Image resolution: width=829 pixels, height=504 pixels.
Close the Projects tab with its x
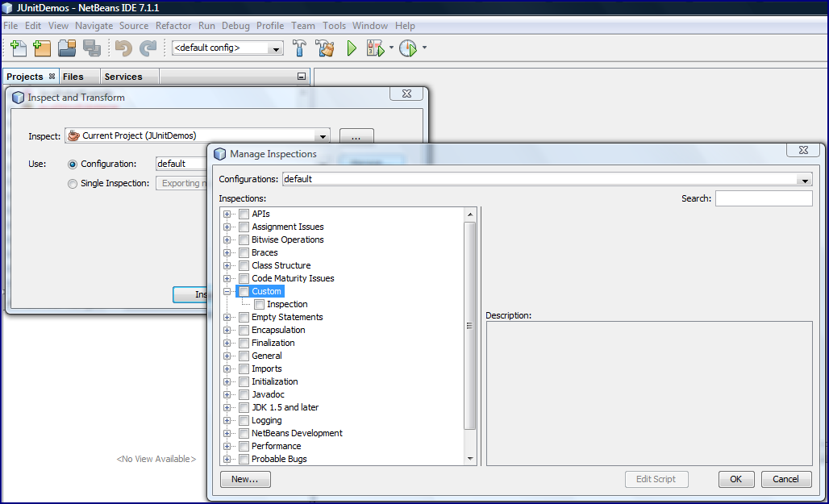[52, 76]
